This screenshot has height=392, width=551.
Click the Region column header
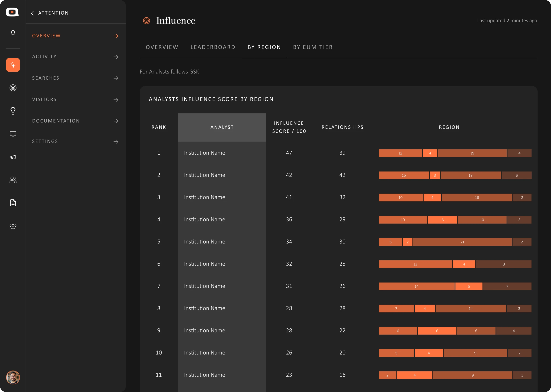pos(449,127)
